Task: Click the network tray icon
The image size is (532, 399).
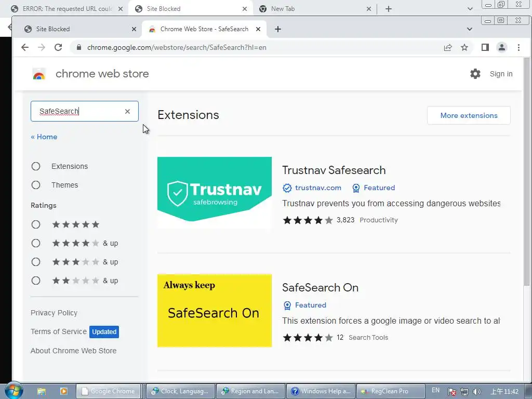Action: tap(464, 392)
